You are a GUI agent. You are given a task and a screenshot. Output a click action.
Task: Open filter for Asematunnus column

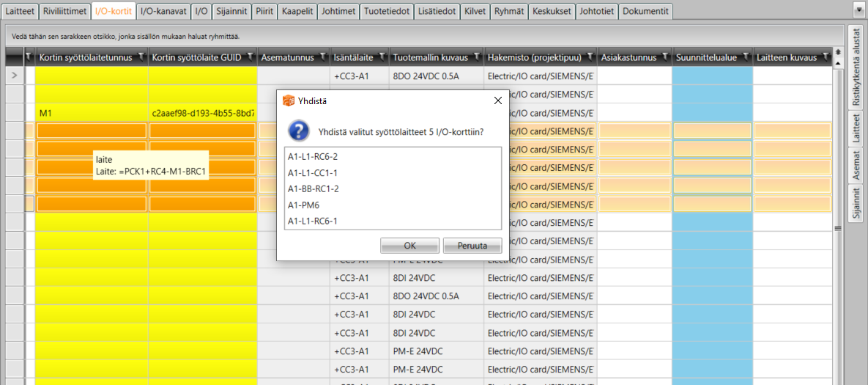323,57
